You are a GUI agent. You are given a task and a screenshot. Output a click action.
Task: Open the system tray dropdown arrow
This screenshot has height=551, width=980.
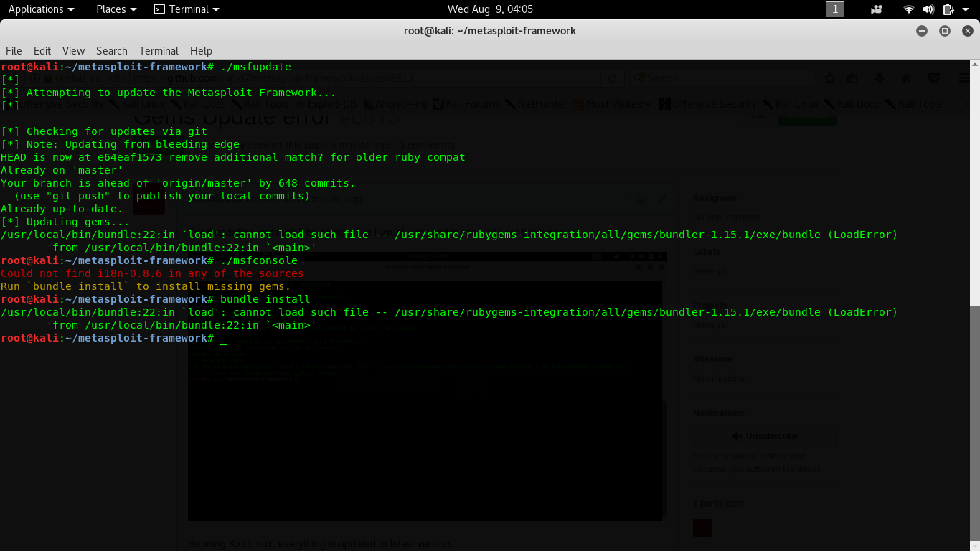tap(965, 9)
